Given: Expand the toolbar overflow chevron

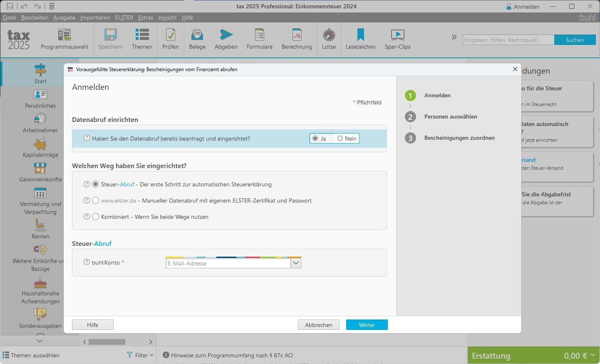Looking at the screenshot, I should (x=454, y=37).
